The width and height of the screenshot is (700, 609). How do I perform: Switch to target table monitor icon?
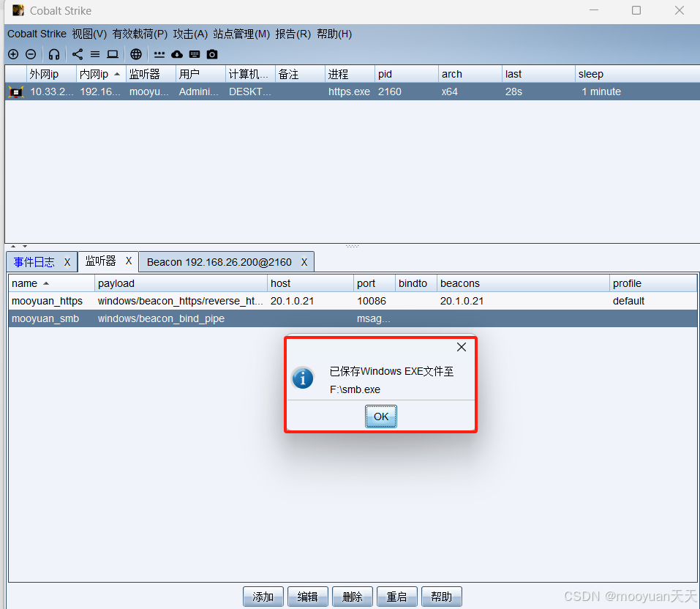[113, 54]
